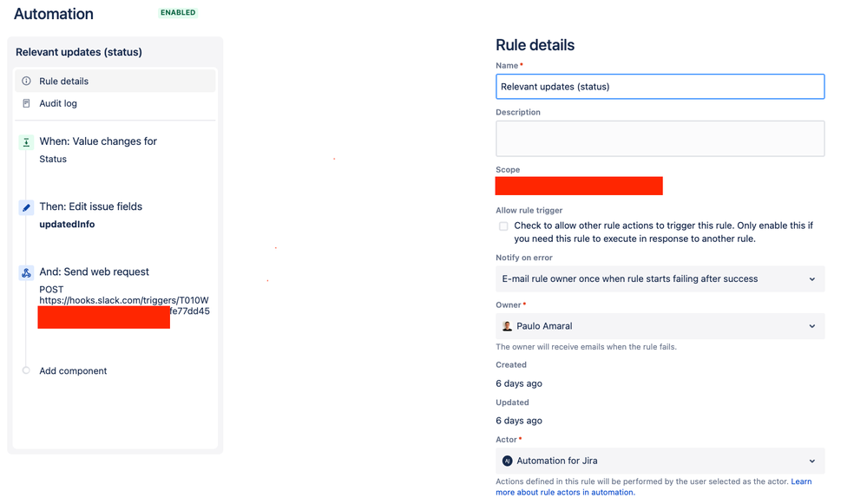Click inside the Description text area

[x=660, y=138]
